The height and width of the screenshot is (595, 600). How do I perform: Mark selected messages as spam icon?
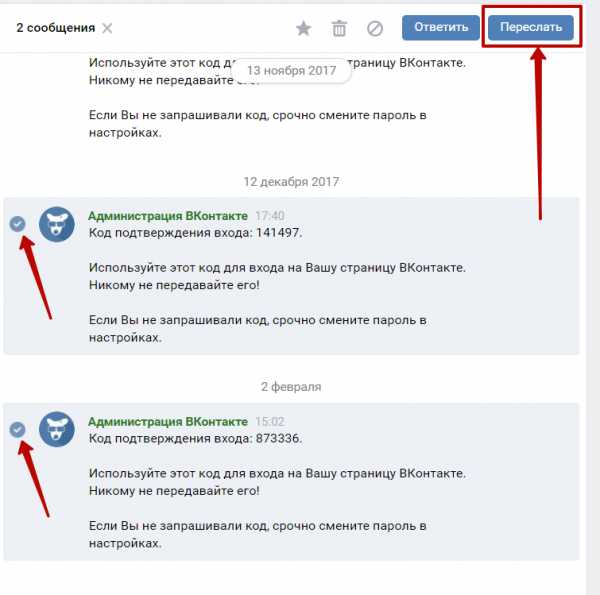click(x=375, y=28)
